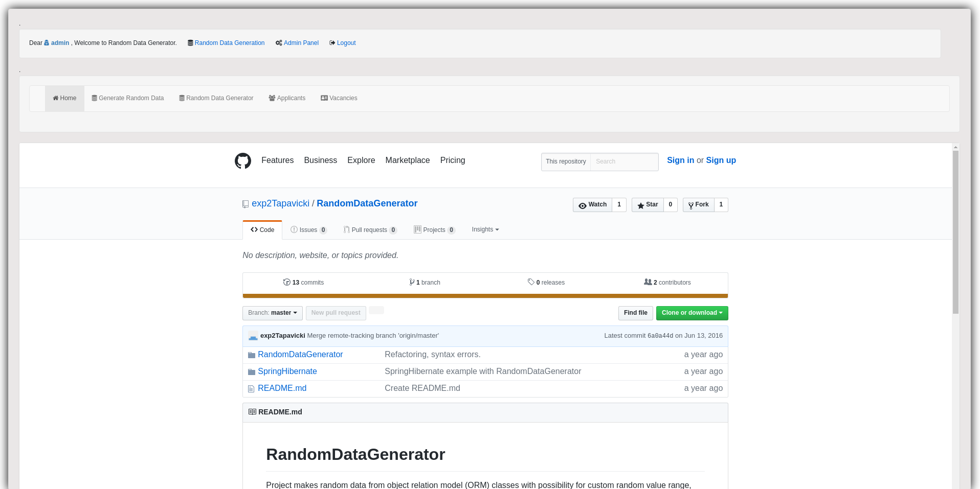Click the admin user icon in welcome bar
Image resolution: width=980 pixels, height=489 pixels.
[47, 43]
